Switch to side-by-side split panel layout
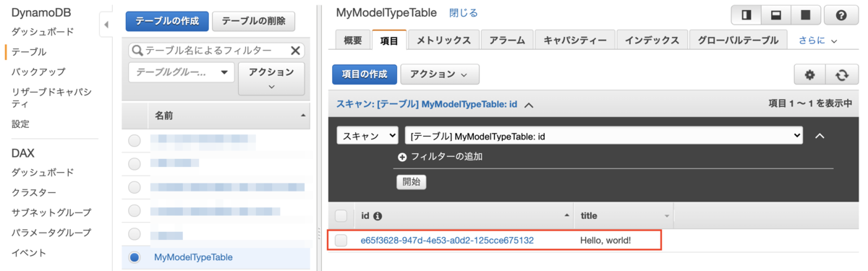Image resolution: width=868 pixels, height=271 pixels. click(x=746, y=14)
